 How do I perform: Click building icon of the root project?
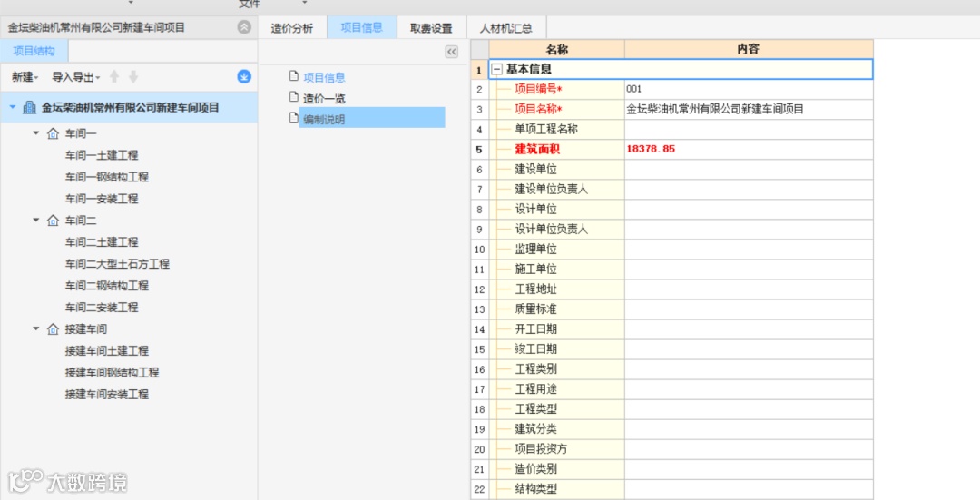(29, 107)
